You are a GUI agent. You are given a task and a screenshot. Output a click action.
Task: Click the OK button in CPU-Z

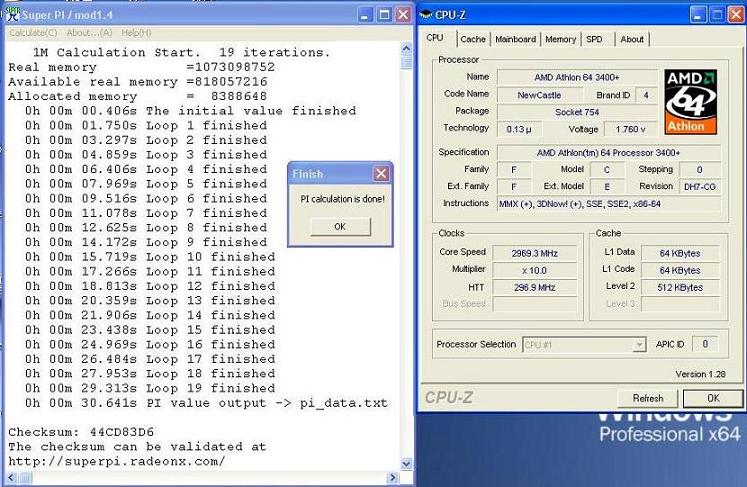(x=713, y=398)
